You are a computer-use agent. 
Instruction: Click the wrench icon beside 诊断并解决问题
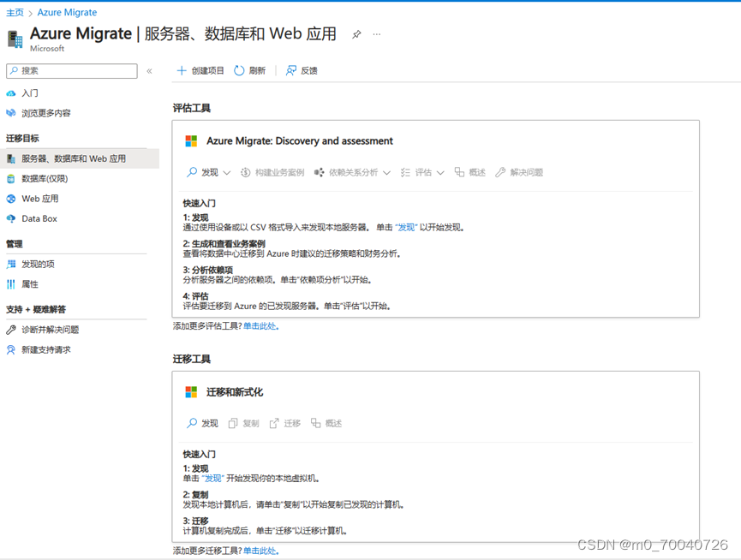pyautogui.click(x=11, y=330)
